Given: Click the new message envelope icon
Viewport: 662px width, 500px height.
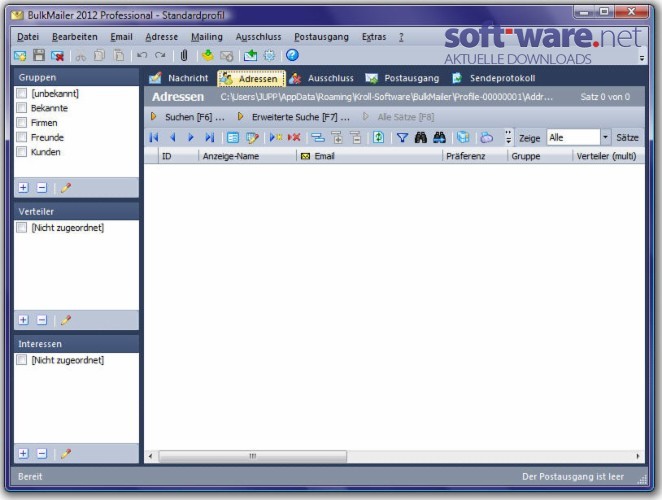Looking at the screenshot, I should 20,55.
